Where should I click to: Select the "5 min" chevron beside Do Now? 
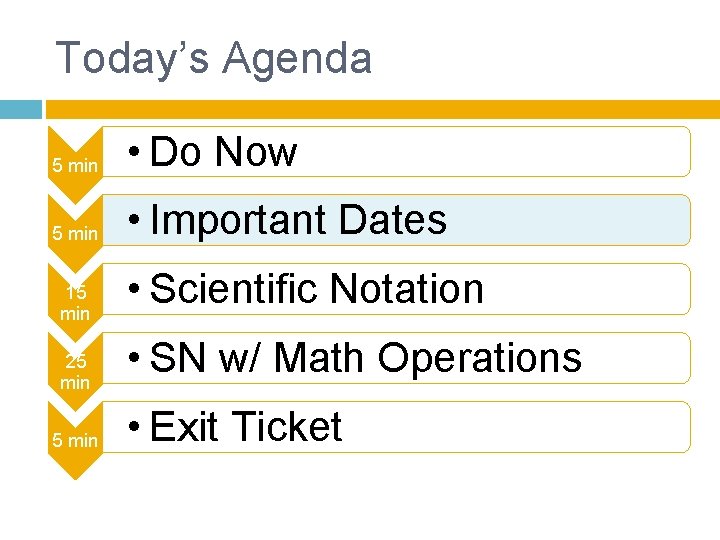[74, 165]
